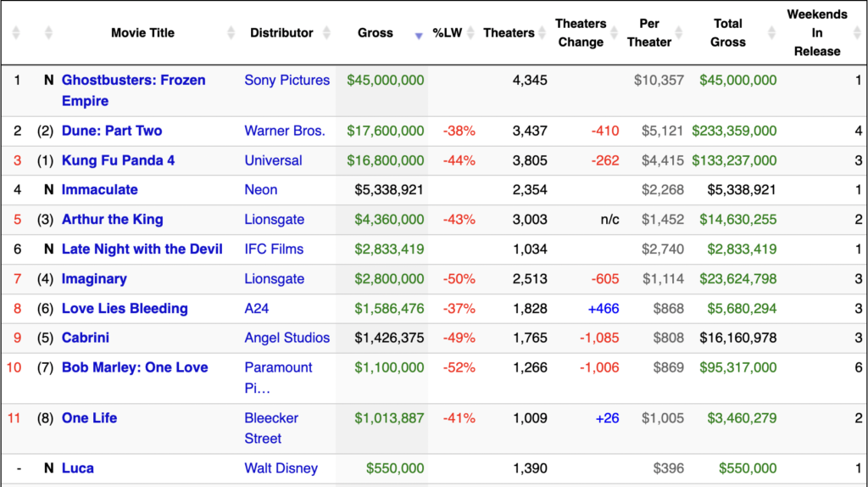Open the Universal distributor link
Viewport: 868px width, 487px height.
pyautogui.click(x=273, y=160)
